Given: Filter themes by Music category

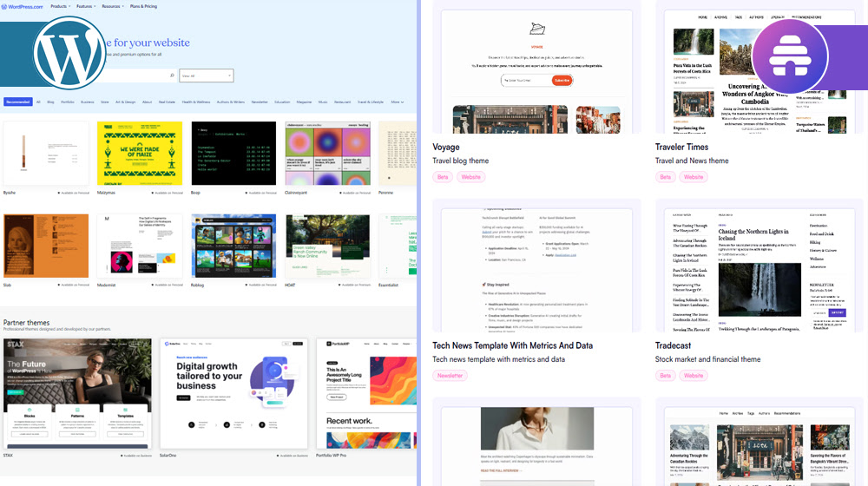Looking at the screenshot, I should 323,102.
